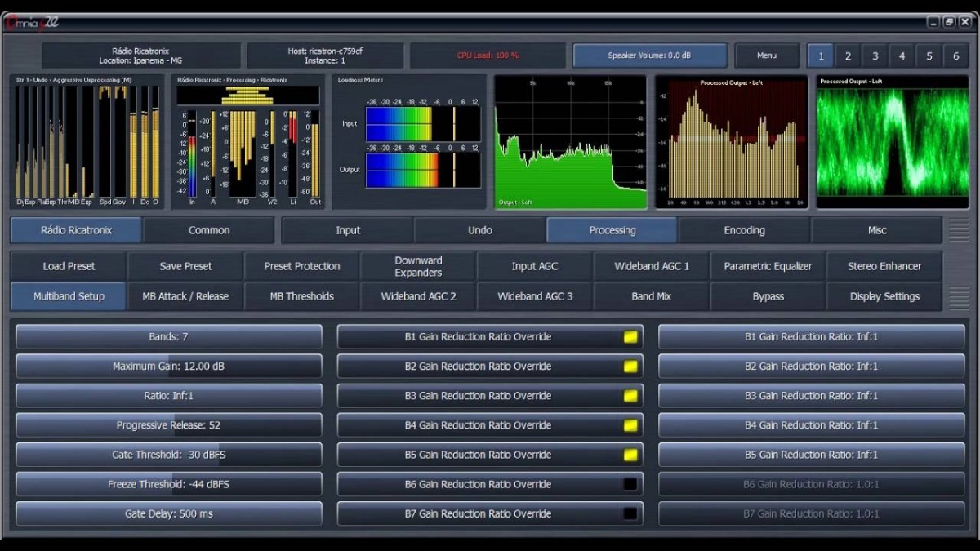
Task: Toggle B3 Gain Reduction Ratio Override
Action: point(490,396)
